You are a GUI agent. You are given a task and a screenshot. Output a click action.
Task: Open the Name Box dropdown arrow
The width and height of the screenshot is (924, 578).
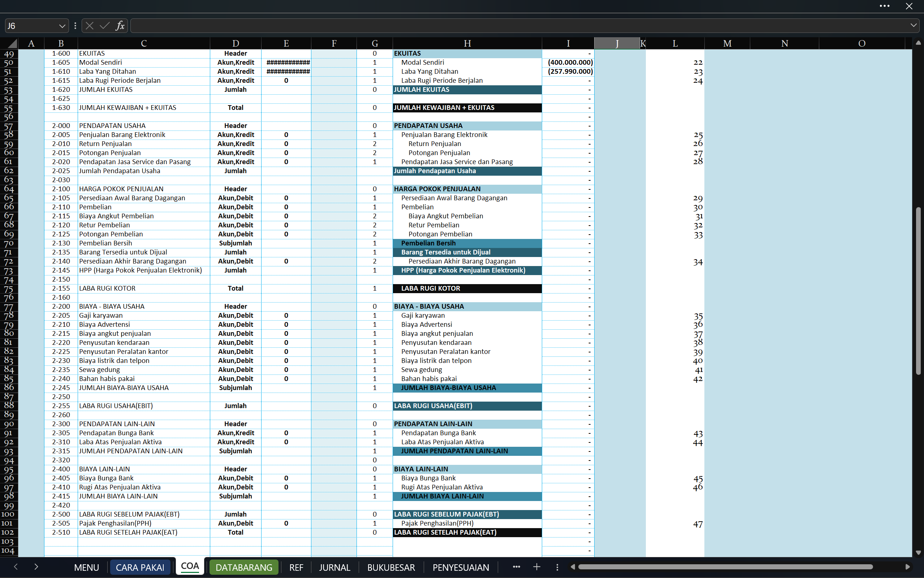[x=62, y=26]
